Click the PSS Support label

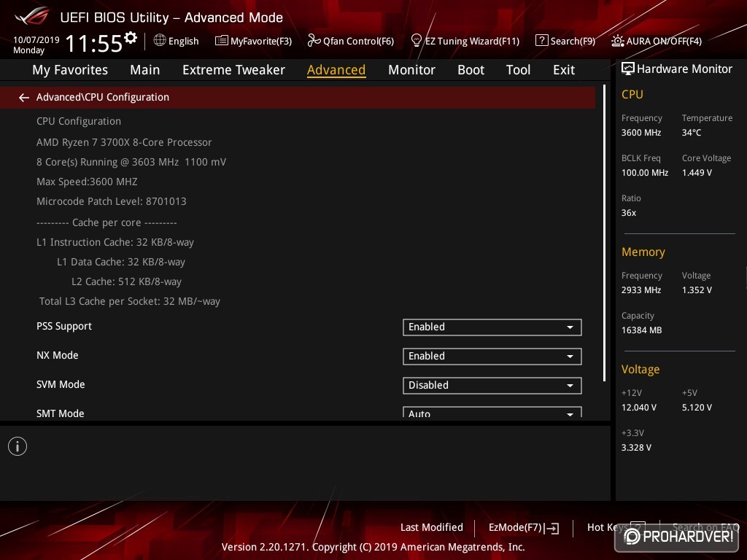point(64,326)
